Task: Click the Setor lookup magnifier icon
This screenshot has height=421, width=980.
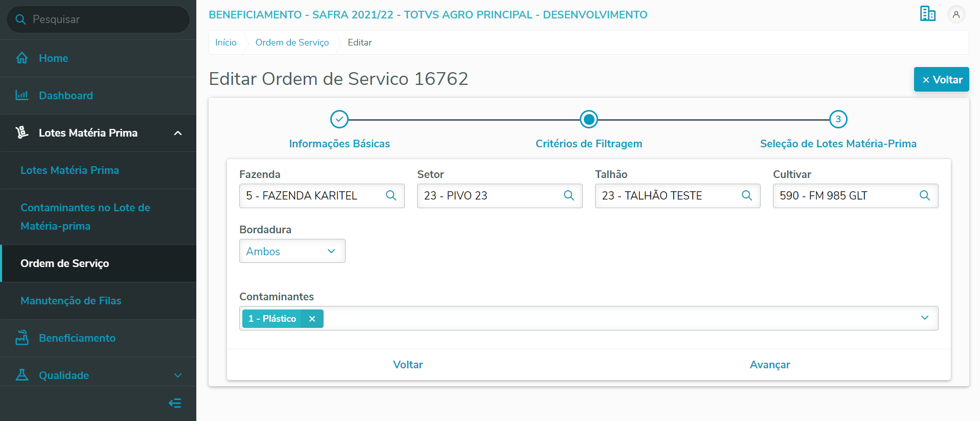Action: coord(569,195)
